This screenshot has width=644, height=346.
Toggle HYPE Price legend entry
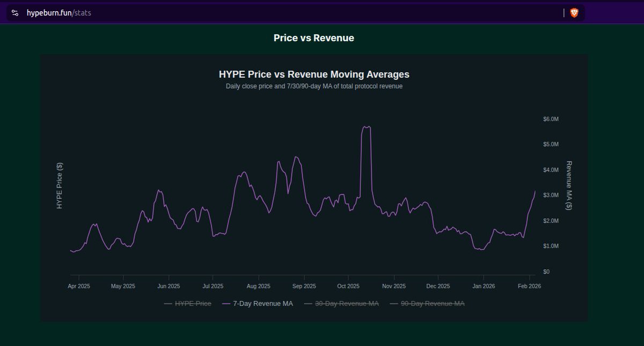[x=187, y=304]
